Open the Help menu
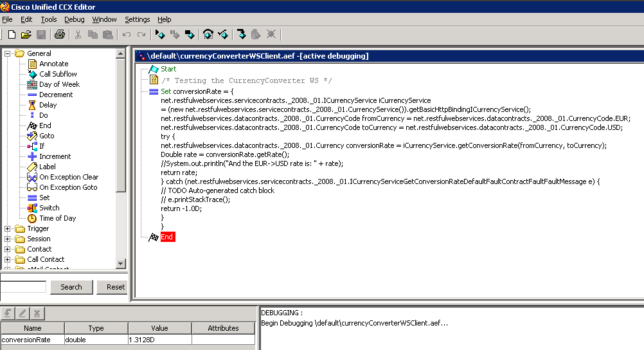Screen dimensions: 644x350 (165, 19)
